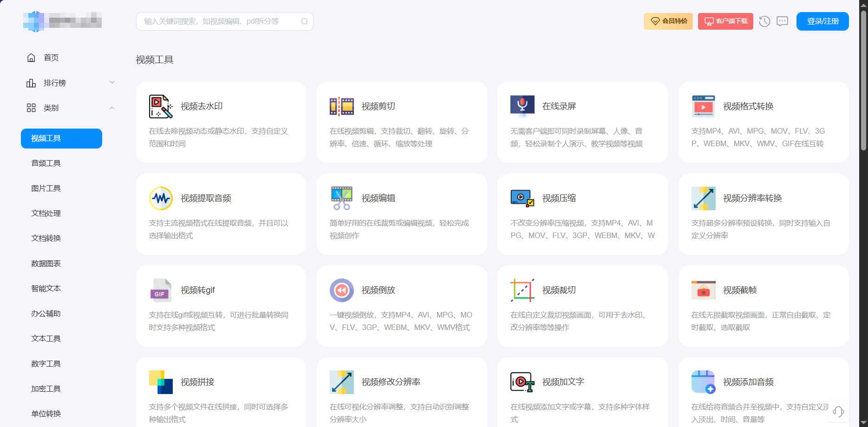Screen dimensions: 868x427
Task: Click the 在线录屏 card description text
Action: [x=577, y=137]
